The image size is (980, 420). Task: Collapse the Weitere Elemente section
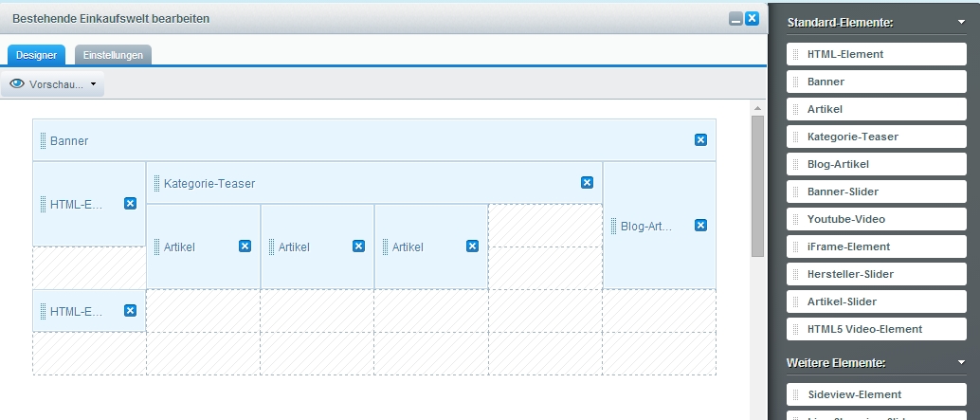[961, 362]
